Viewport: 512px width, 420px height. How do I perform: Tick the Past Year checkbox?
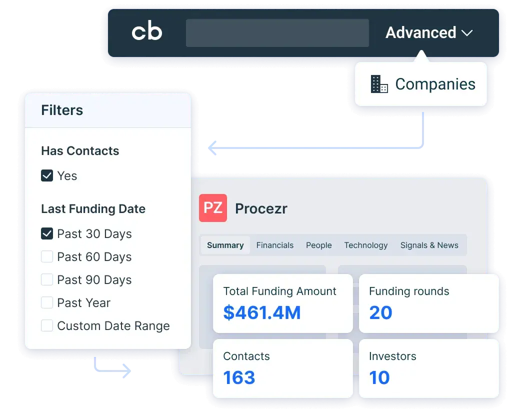tap(47, 303)
